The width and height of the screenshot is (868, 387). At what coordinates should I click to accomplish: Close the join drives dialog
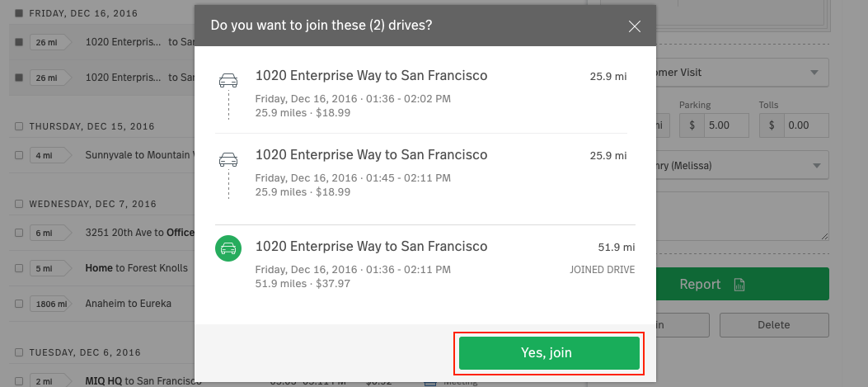(x=635, y=26)
